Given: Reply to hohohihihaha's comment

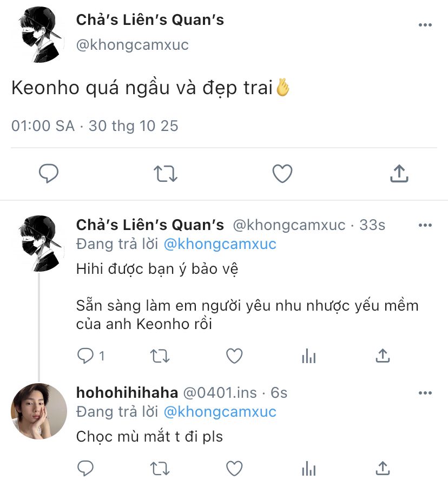Looking at the screenshot, I should 86,468.
